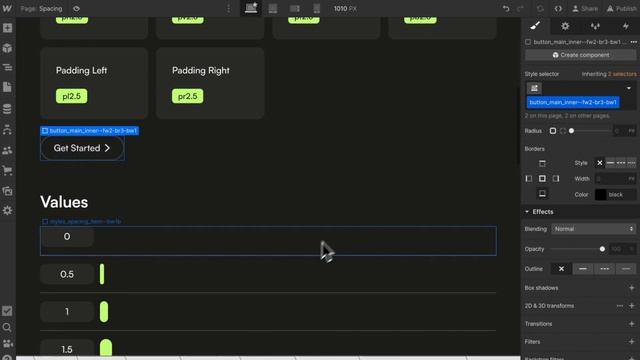
Task: Open the Add elements panel
Action: 7,28
